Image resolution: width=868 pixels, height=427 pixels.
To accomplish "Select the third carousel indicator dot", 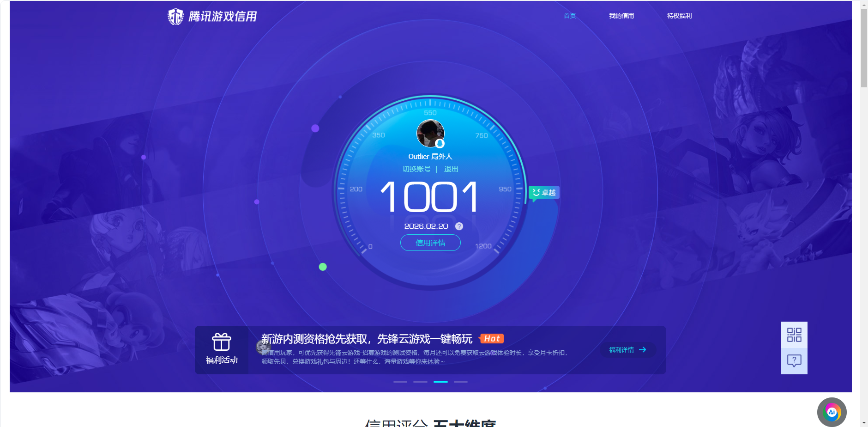I will pyautogui.click(x=441, y=382).
